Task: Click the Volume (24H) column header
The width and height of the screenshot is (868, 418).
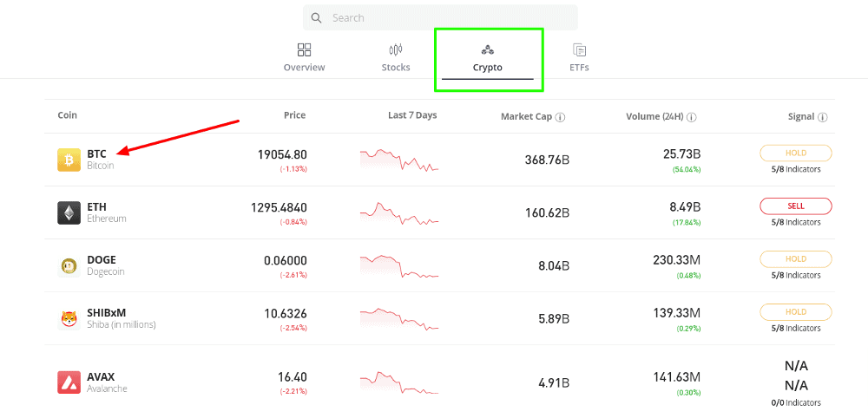Action: [x=654, y=117]
